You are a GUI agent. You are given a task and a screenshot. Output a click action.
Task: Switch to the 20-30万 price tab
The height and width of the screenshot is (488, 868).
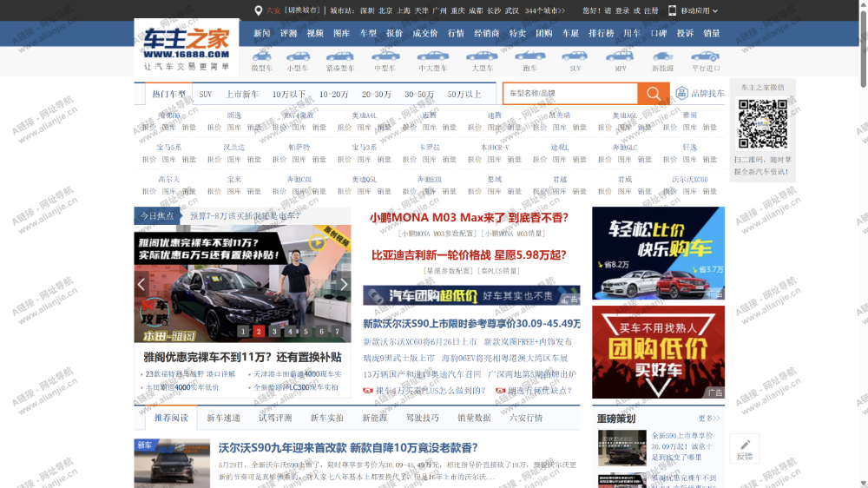[x=377, y=94]
